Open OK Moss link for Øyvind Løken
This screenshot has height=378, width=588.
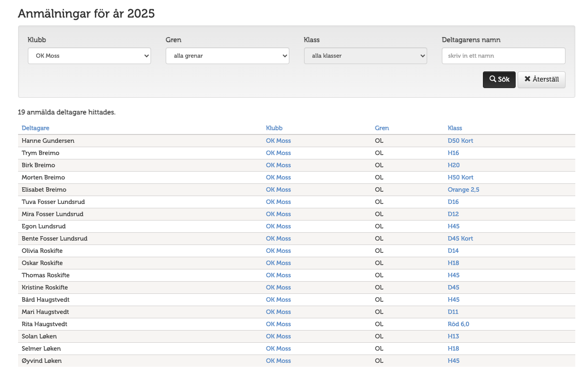[278, 361]
